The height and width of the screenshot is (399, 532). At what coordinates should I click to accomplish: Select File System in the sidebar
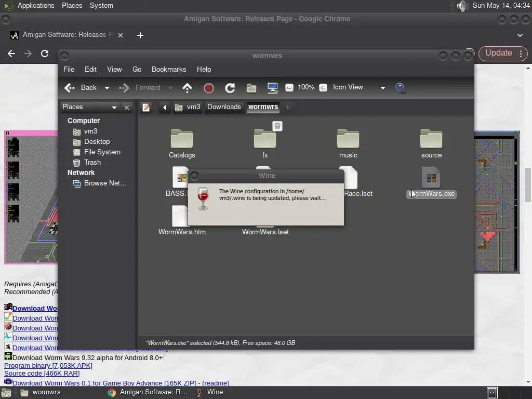click(97, 152)
